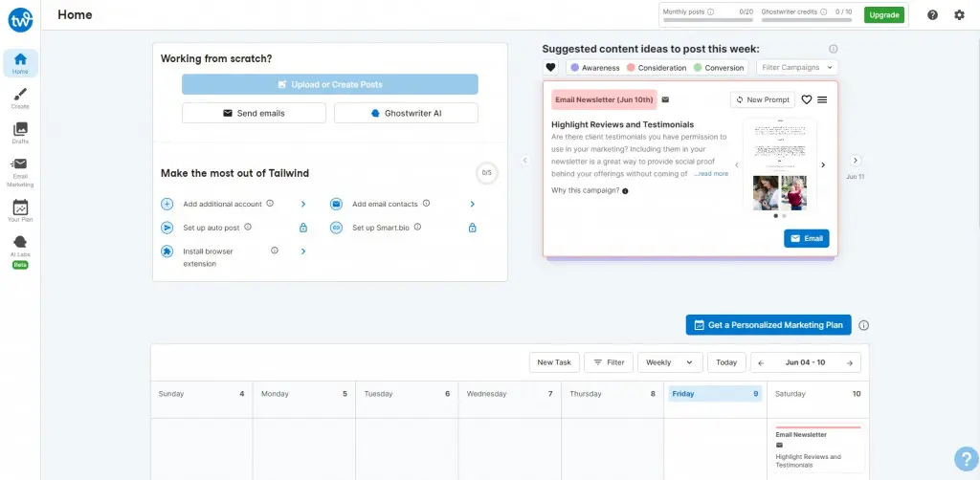The image size is (980, 480).
Task: Click the blue Email button on card
Action: click(x=806, y=238)
